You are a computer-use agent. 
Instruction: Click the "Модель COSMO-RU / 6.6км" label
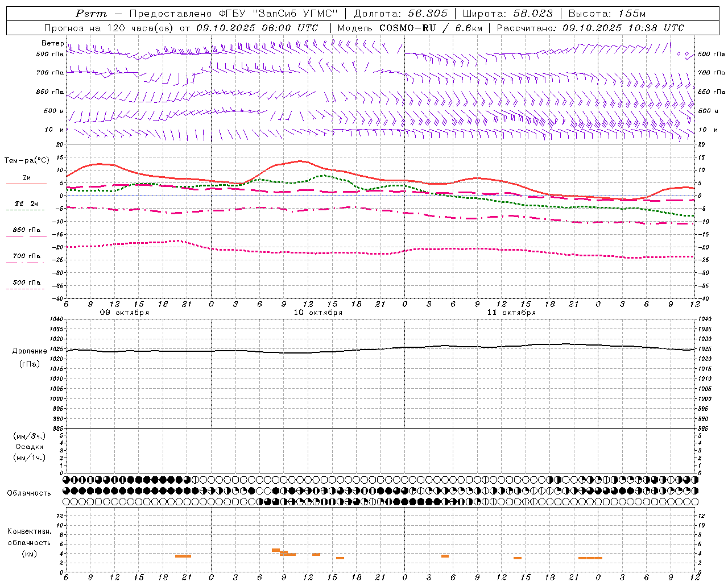[410, 28]
